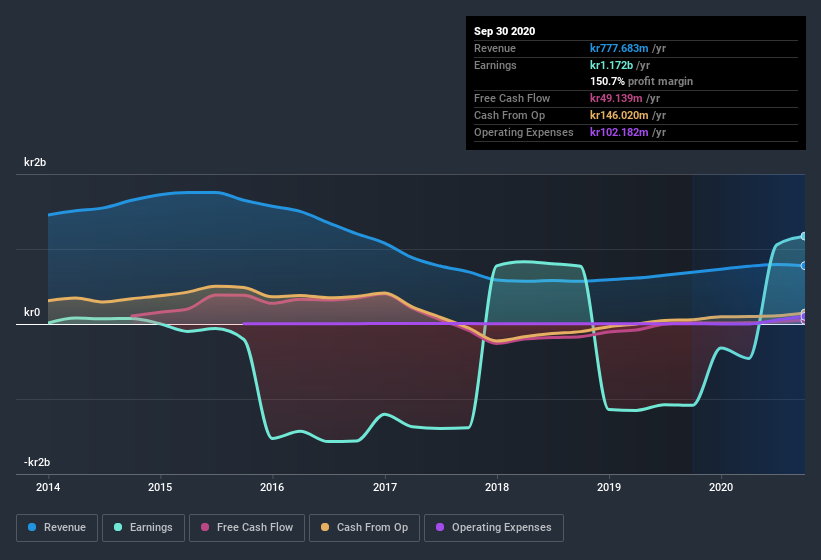Select the 2018 x-axis label
Screen dimensions: 821x560
(x=497, y=487)
